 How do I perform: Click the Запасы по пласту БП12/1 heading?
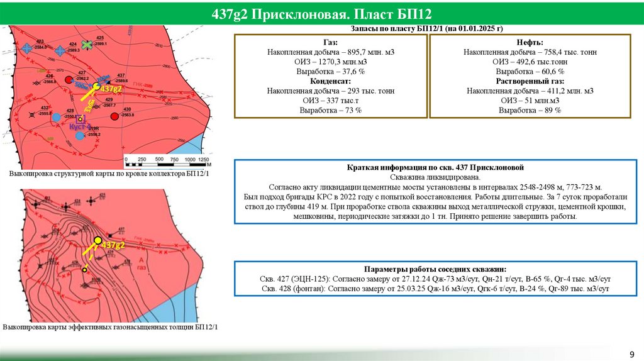[x=427, y=28]
